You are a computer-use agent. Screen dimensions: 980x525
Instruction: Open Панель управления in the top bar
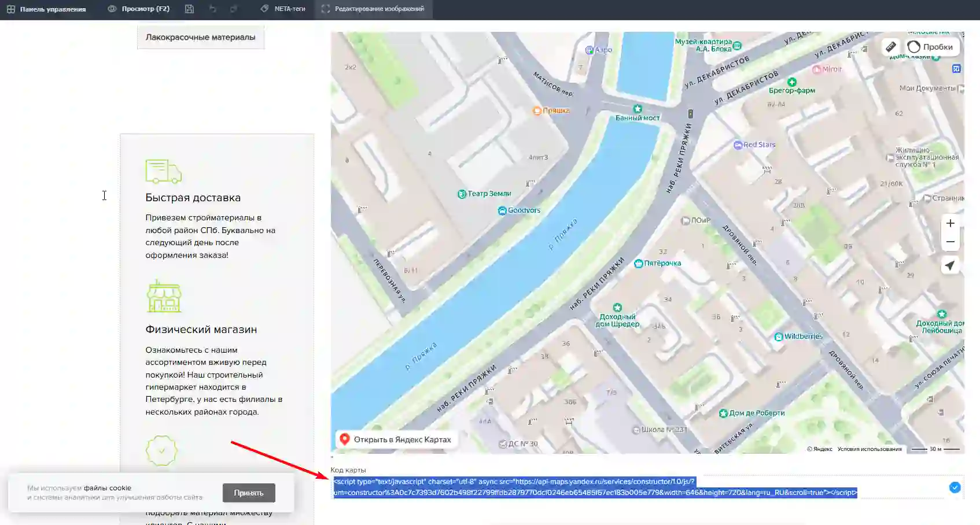(x=46, y=9)
